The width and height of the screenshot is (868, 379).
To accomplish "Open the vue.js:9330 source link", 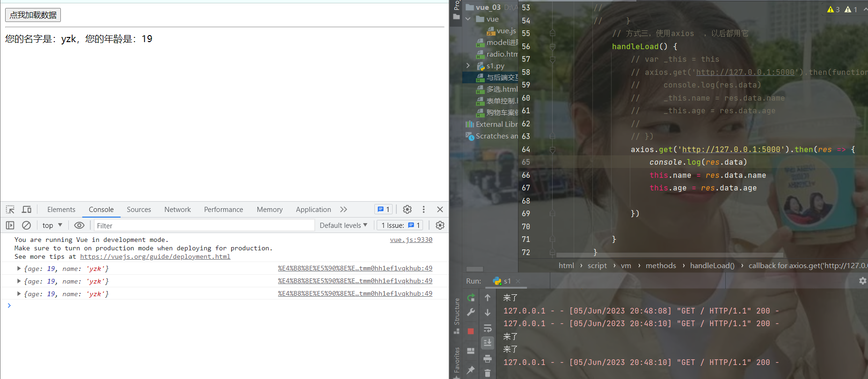I will point(411,240).
